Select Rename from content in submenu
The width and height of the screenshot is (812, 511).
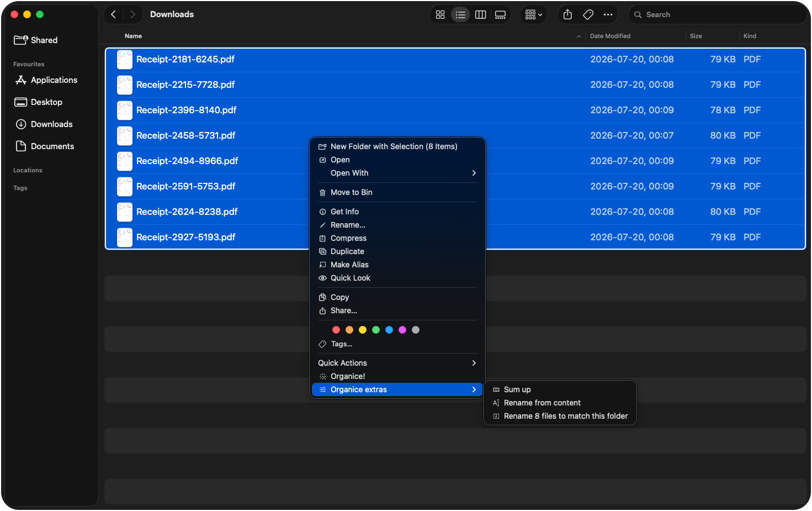point(560,403)
